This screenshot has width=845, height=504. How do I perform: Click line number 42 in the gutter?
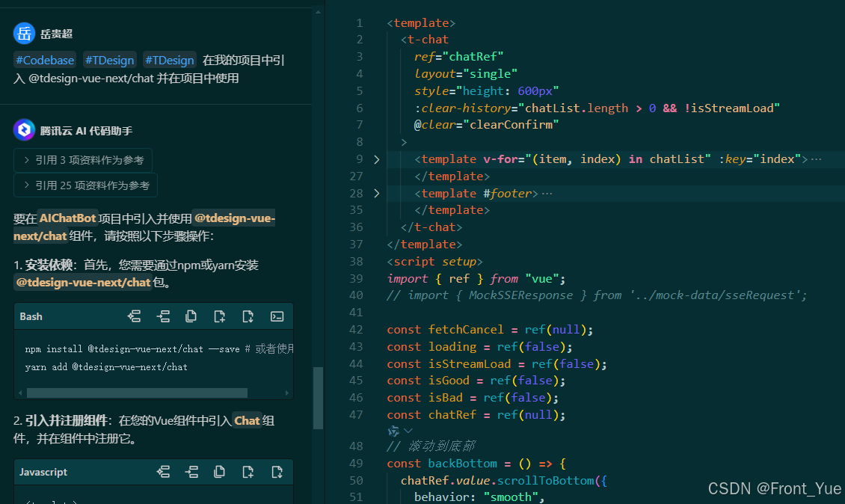point(356,330)
